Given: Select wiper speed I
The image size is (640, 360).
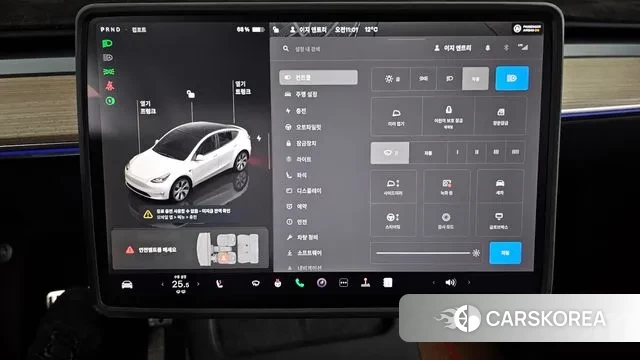Looking at the screenshot, I should 457,152.
